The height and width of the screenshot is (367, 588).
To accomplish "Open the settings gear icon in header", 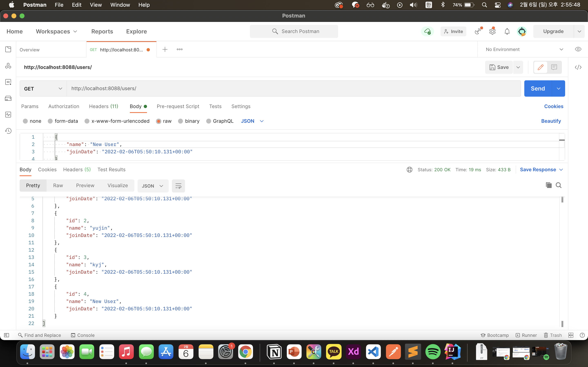I will pyautogui.click(x=492, y=31).
